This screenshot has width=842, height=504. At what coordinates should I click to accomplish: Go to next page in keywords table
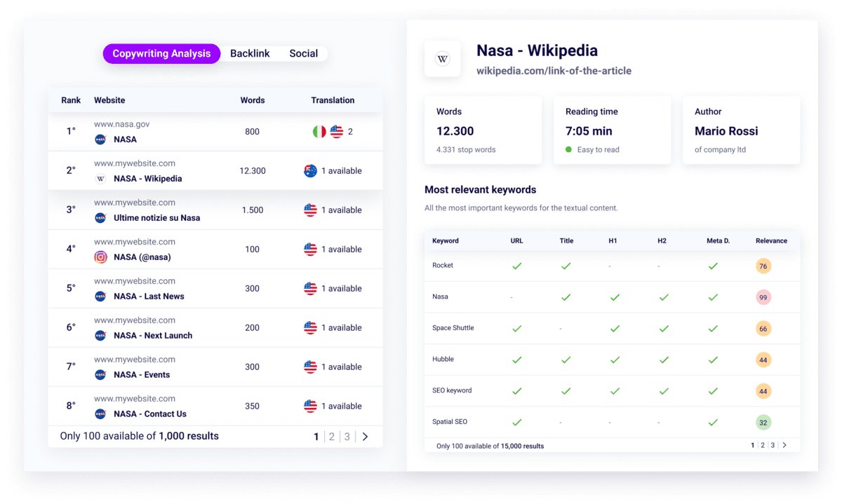[784, 445]
